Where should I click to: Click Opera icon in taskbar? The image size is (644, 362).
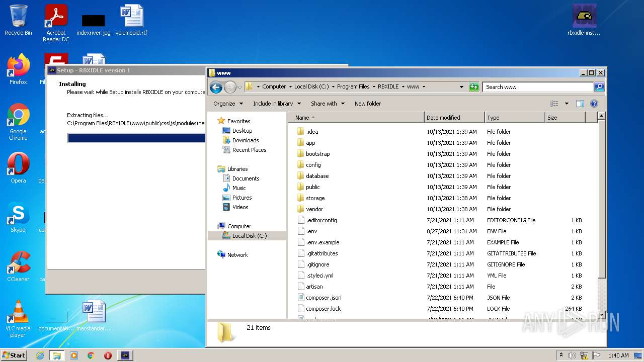pos(108,355)
